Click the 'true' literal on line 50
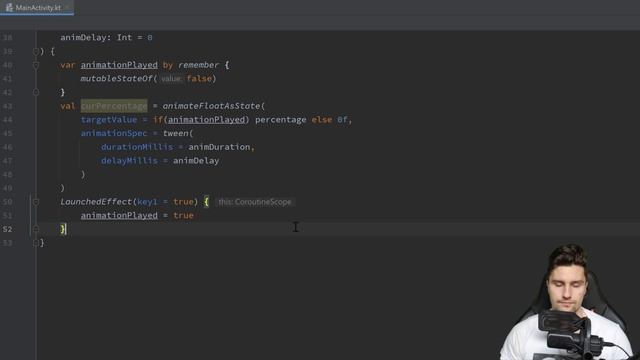This screenshot has width=640, height=360. point(183,202)
